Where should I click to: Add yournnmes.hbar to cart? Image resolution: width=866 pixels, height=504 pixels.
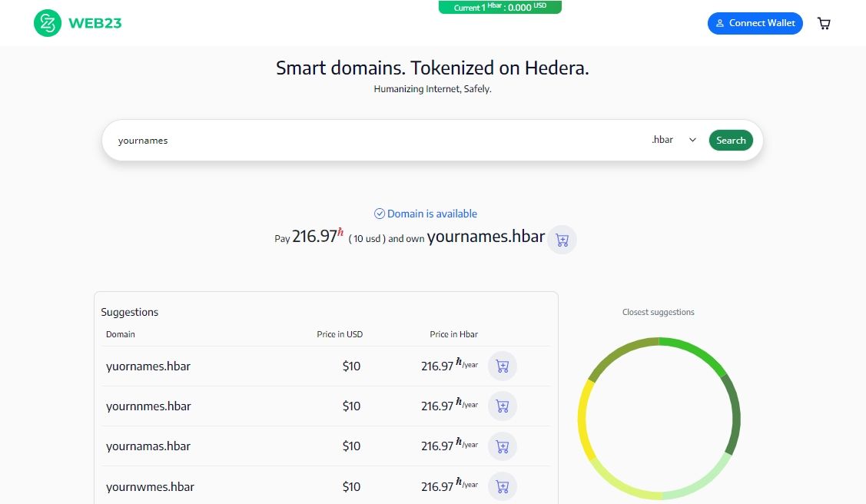(x=502, y=406)
